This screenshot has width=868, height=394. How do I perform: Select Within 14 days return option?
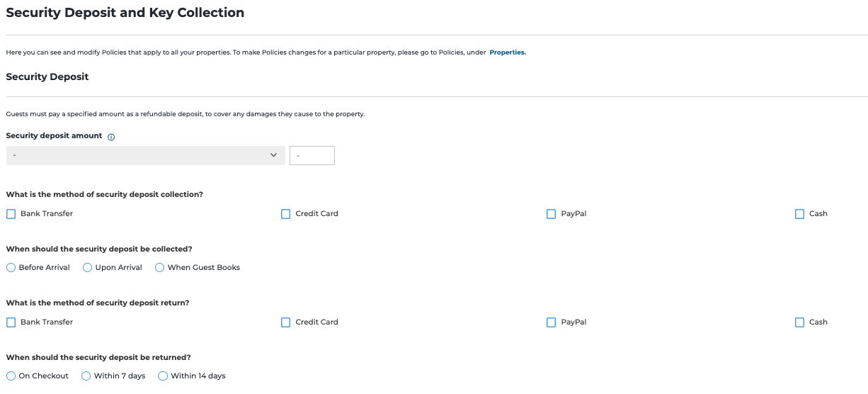tap(163, 376)
